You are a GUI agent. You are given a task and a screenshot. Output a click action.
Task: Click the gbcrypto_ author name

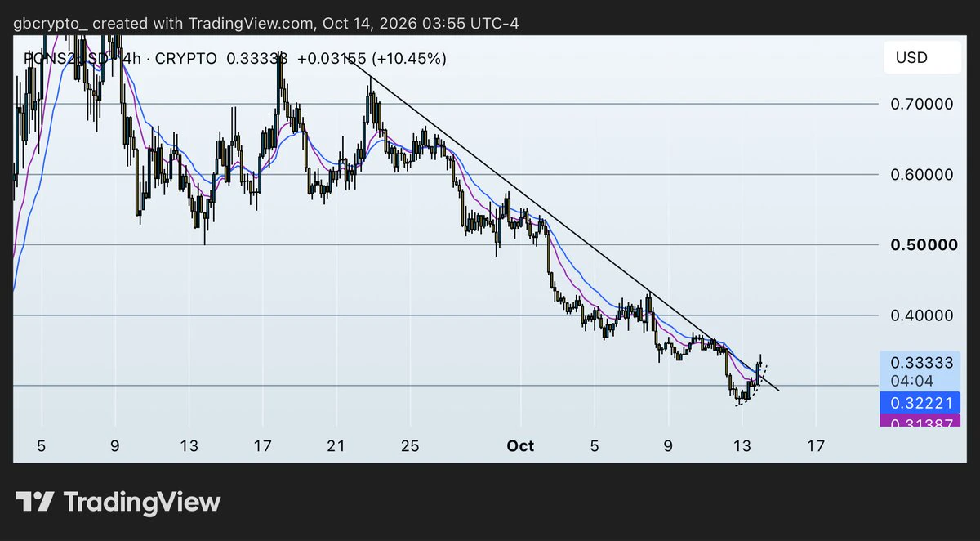pyautogui.click(x=51, y=23)
